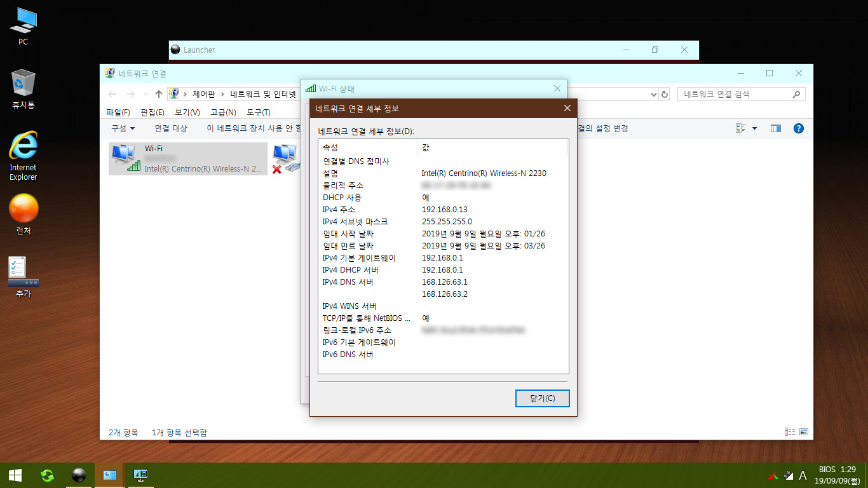Close the 네트워크 연결 세부 정보 dialog

(567, 109)
